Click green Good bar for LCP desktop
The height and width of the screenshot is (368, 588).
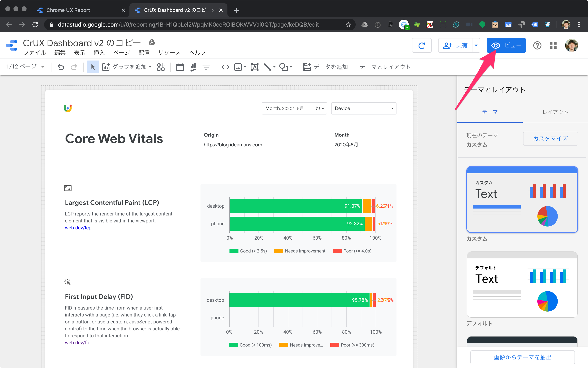pyautogui.click(x=296, y=206)
